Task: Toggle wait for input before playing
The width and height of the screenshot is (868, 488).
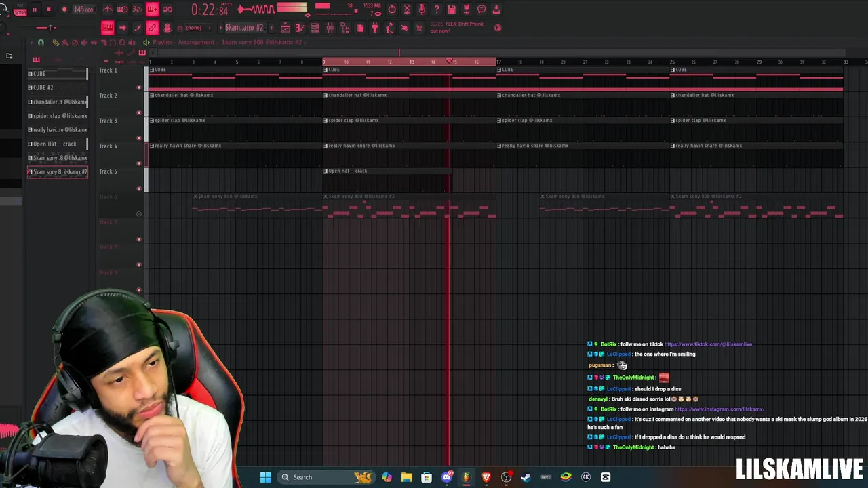Action: tap(123, 9)
